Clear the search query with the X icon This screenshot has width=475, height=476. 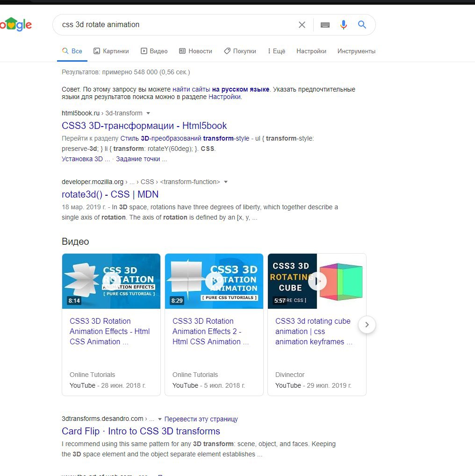pyautogui.click(x=302, y=25)
